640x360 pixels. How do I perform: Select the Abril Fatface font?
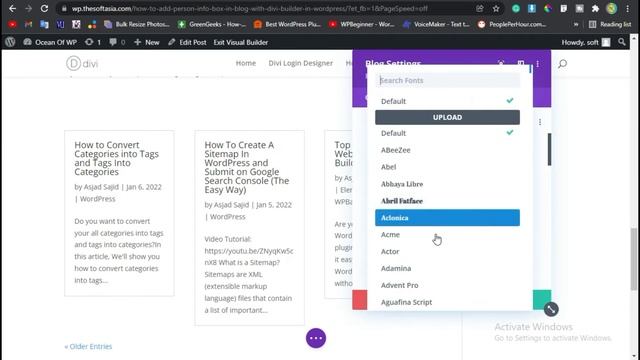click(x=447, y=201)
